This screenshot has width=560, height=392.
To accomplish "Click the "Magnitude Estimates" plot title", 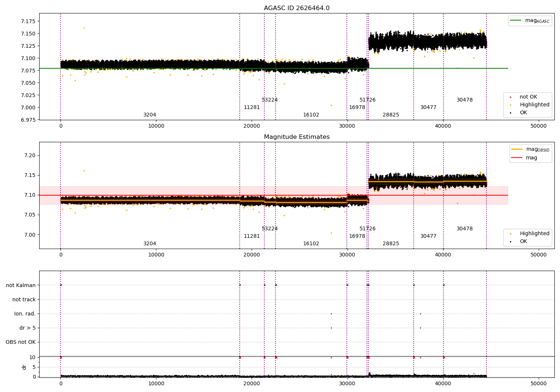I will coord(296,137).
